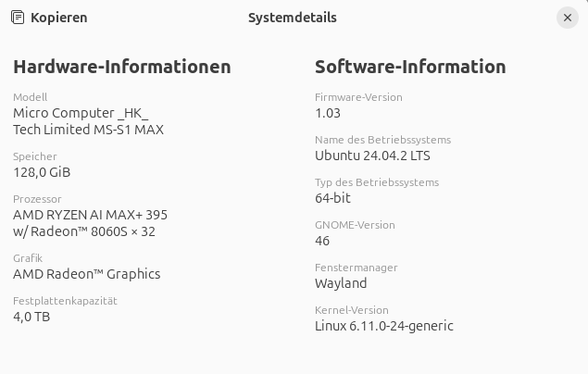Click the Festplattenkapazität label
Image resolution: width=588 pixels, height=374 pixels.
click(65, 301)
